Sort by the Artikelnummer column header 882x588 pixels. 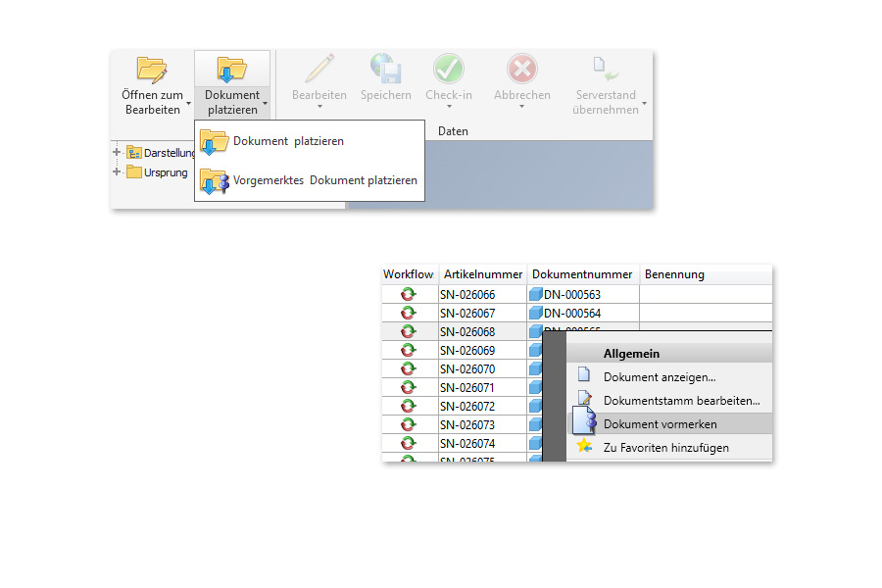coord(482,274)
